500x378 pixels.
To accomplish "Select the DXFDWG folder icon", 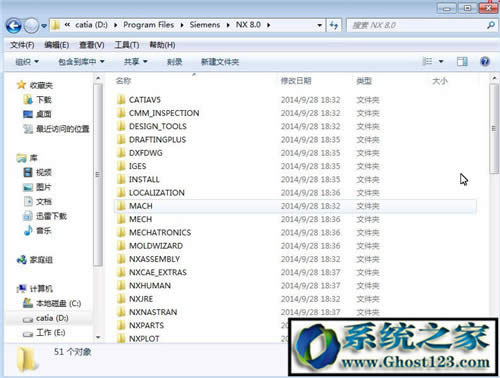I will [x=121, y=153].
